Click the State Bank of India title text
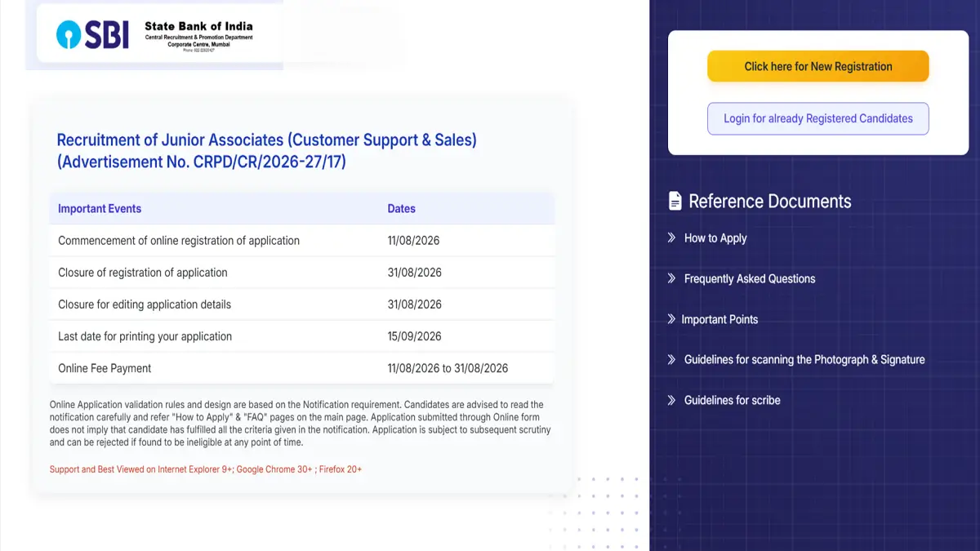Viewport: 980px width, 551px height. coord(198,27)
